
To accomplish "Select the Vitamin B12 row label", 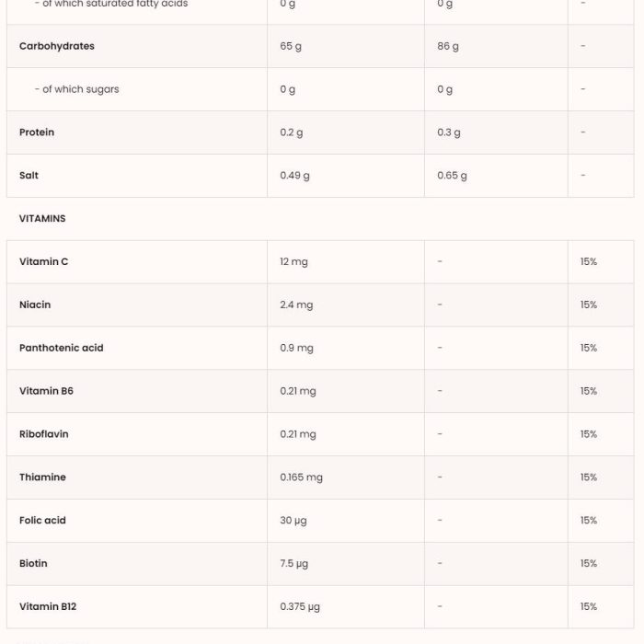I will pos(48,606).
